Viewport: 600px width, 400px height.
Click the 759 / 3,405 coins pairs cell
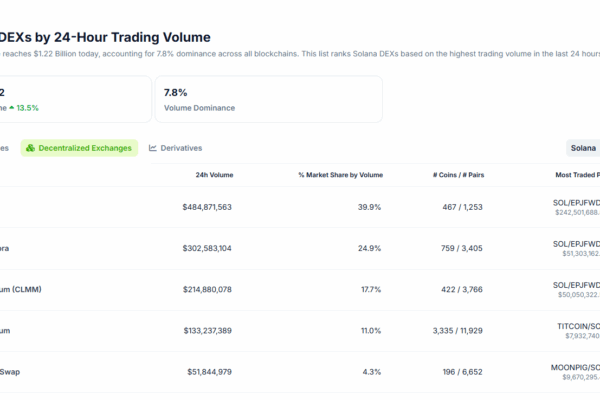click(x=461, y=248)
